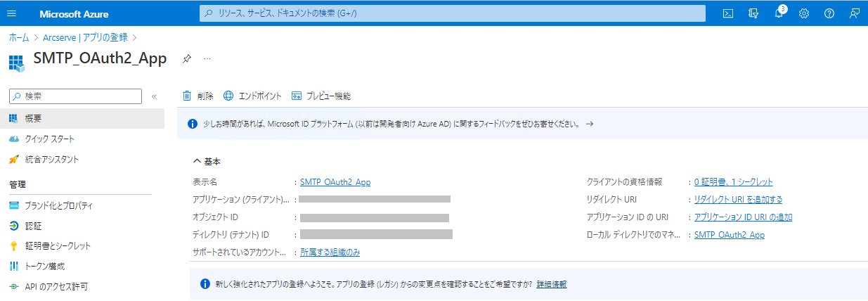Click the 削除 trash button
The width and height of the screenshot is (868, 301).
[x=197, y=96]
